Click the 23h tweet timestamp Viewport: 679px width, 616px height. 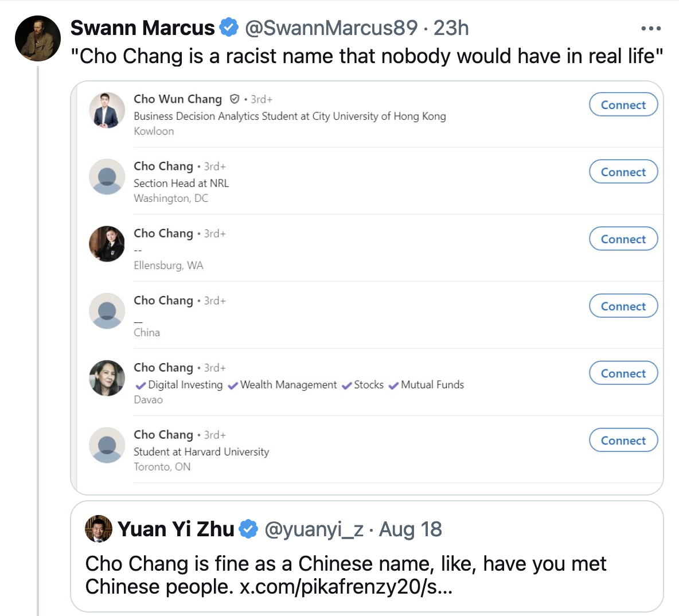click(x=451, y=28)
